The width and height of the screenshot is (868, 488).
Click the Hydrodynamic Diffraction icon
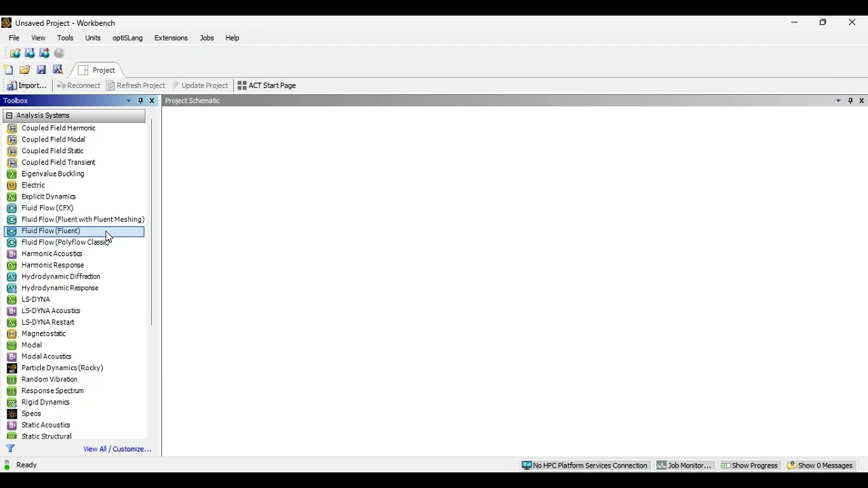12,277
